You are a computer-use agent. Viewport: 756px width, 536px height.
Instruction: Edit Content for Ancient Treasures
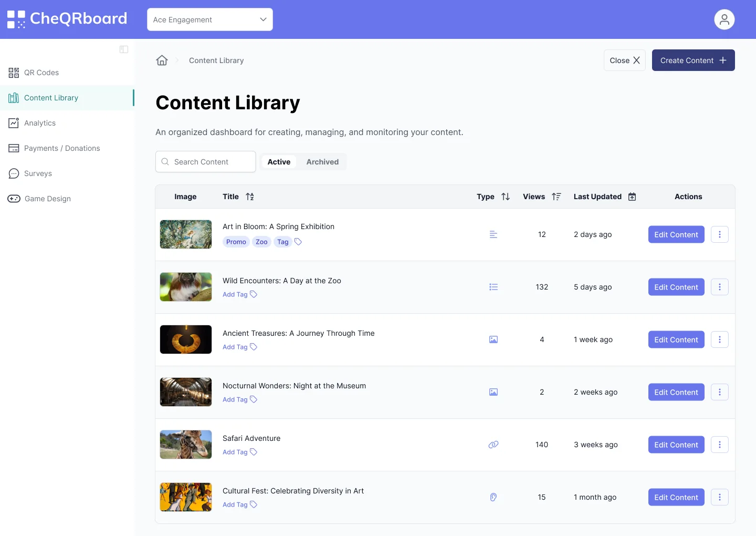point(676,339)
